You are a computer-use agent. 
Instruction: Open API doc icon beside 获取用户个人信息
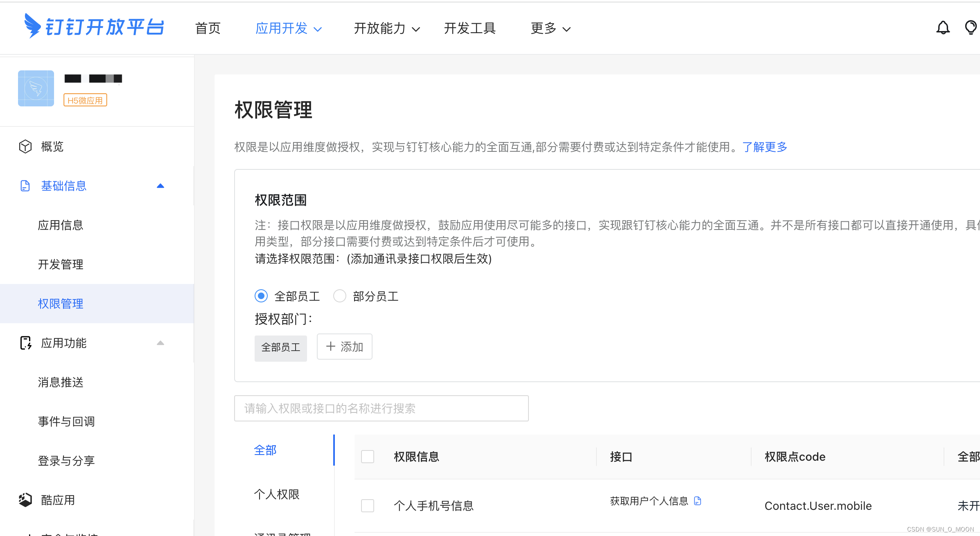698,501
